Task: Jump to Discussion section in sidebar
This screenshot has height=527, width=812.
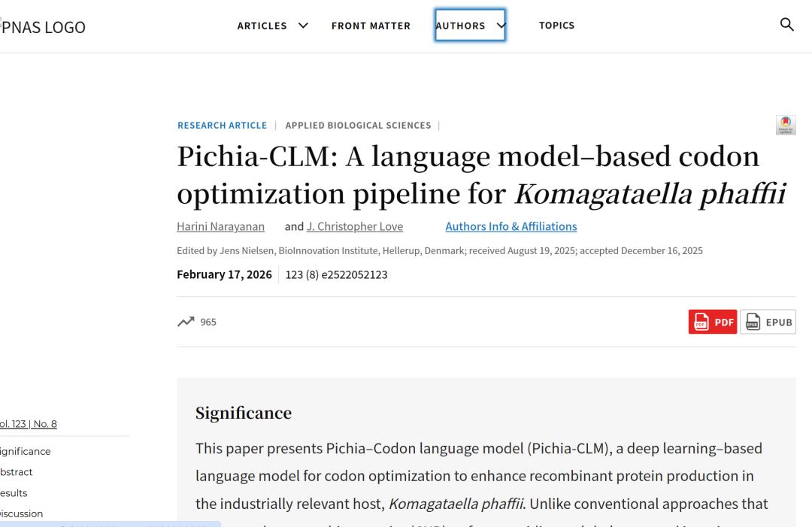Action: (x=22, y=513)
